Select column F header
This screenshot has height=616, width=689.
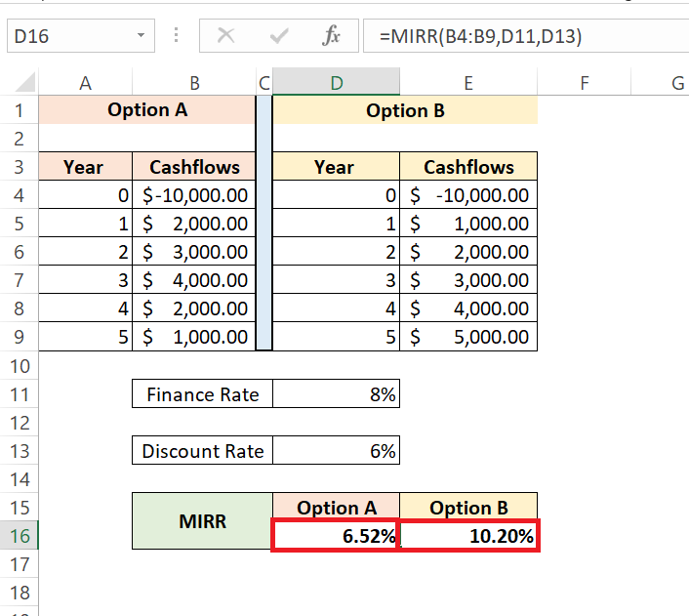click(x=584, y=82)
